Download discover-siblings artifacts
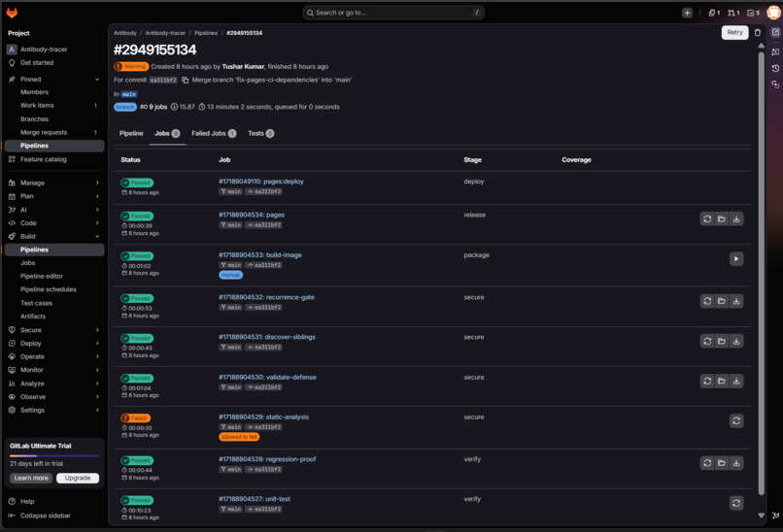The width and height of the screenshot is (783, 532). [736, 341]
